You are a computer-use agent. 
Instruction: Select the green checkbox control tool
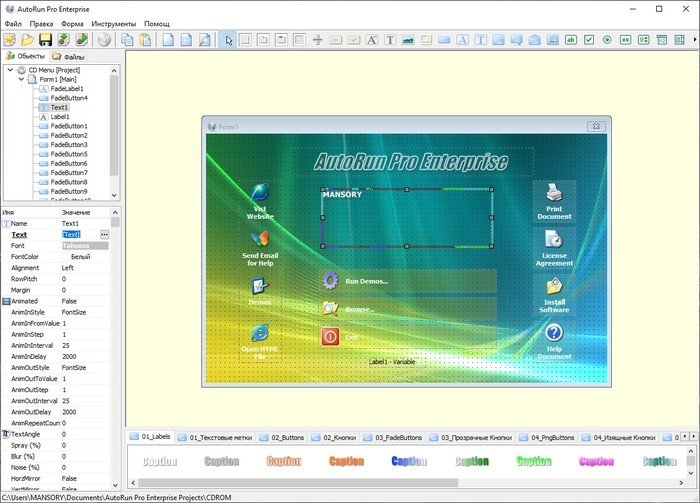pyautogui.click(x=589, y=40)
